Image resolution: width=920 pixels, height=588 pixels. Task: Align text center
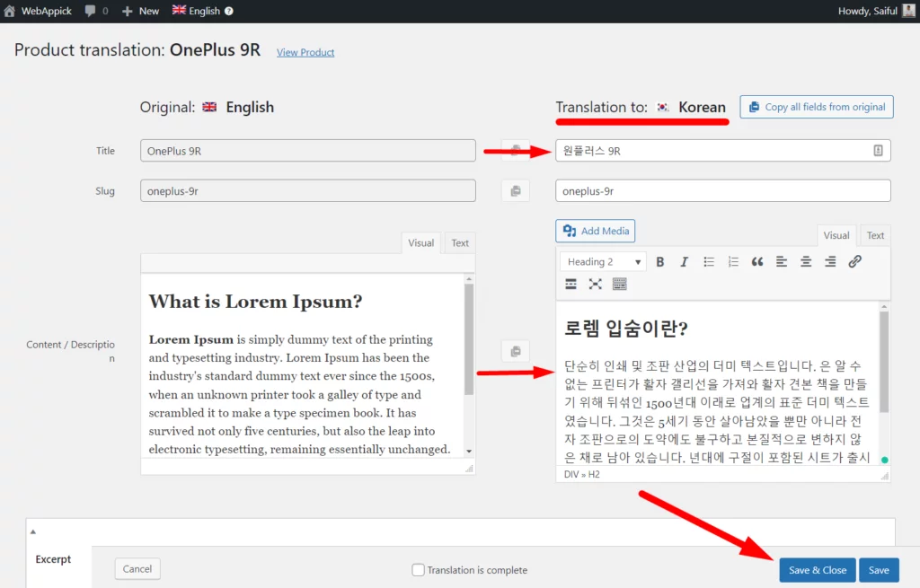(x=806, y=261)
